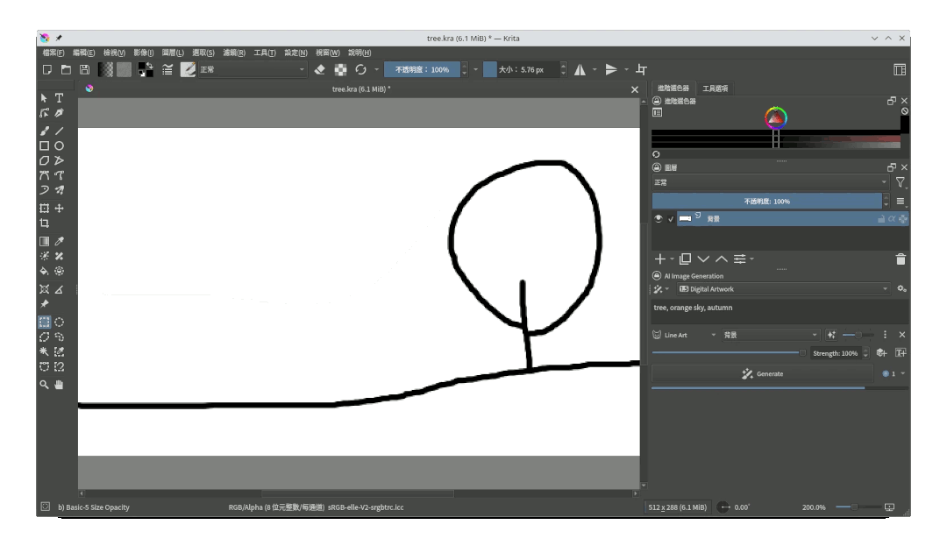Select the Freehand Brush tool

pos(45,131)
